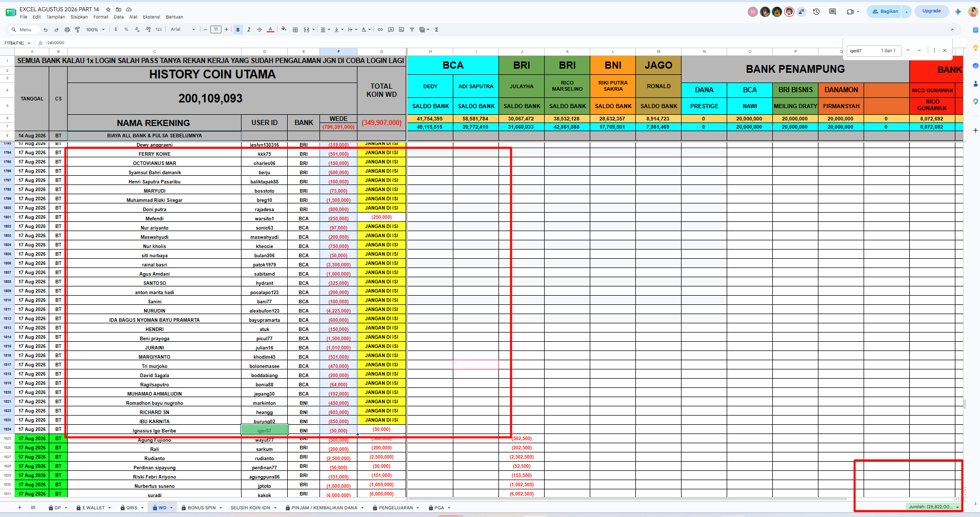Apply currency format with the $ icon
Image resolution: width=980 pixels, height=517 pixels.
[116, 30]
